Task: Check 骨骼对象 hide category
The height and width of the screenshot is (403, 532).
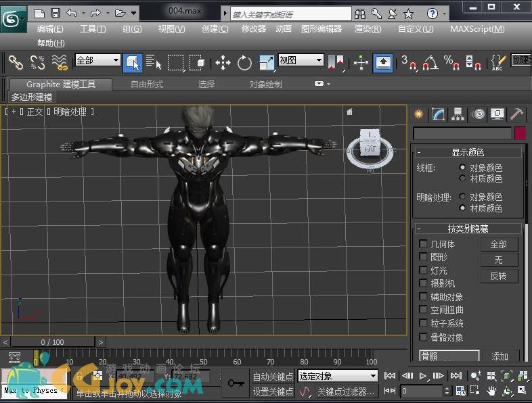Action: pyautogui.click(x=423, y=337)
